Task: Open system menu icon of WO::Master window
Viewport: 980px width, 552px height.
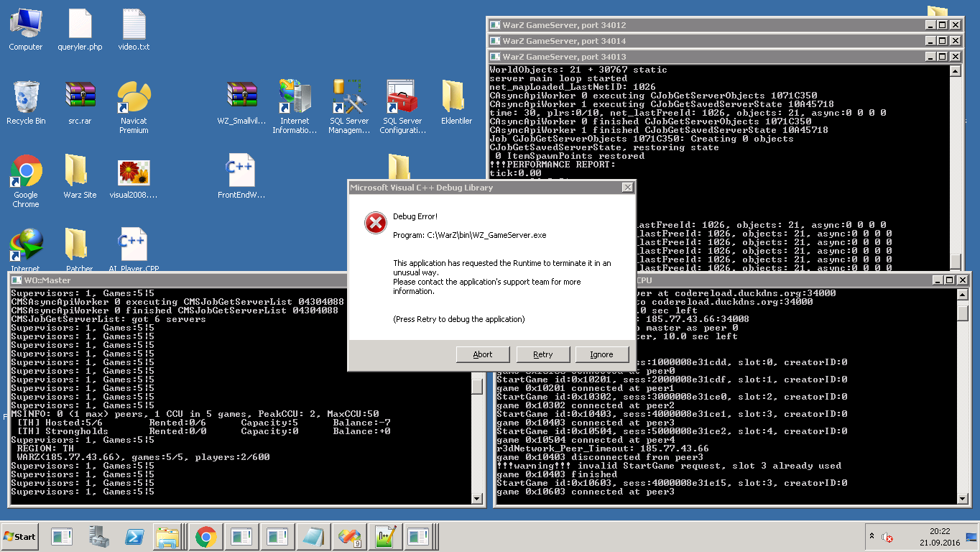Action: tap(16, 280)
